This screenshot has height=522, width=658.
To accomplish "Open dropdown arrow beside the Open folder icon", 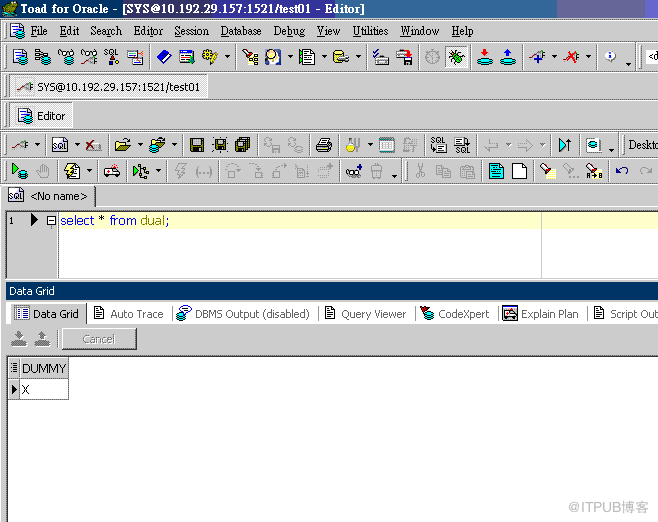I will click(140, 145).
